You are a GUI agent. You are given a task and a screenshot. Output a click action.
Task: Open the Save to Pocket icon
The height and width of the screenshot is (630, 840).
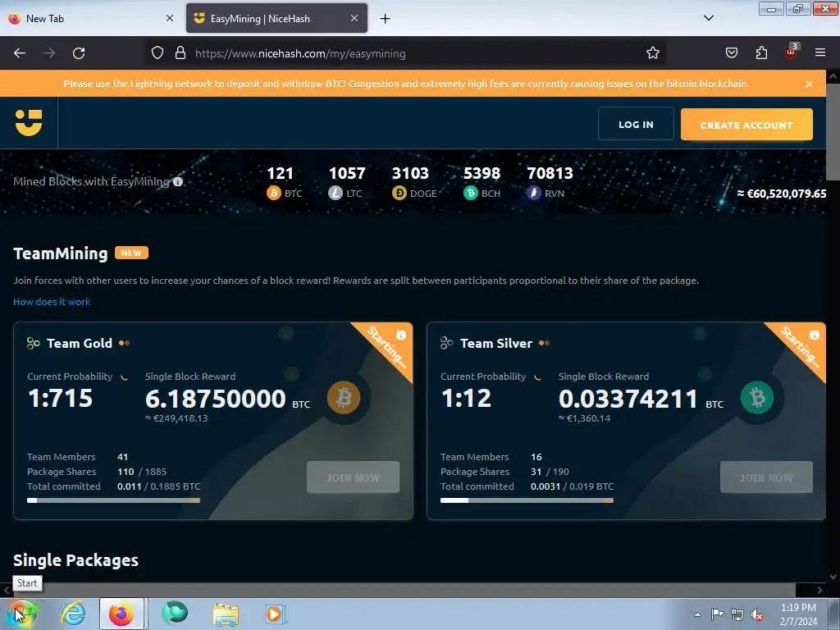point(732,53)
